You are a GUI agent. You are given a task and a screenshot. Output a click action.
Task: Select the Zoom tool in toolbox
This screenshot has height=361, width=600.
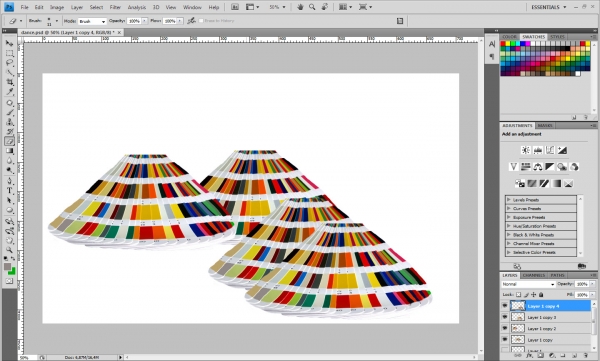point(9,250)
